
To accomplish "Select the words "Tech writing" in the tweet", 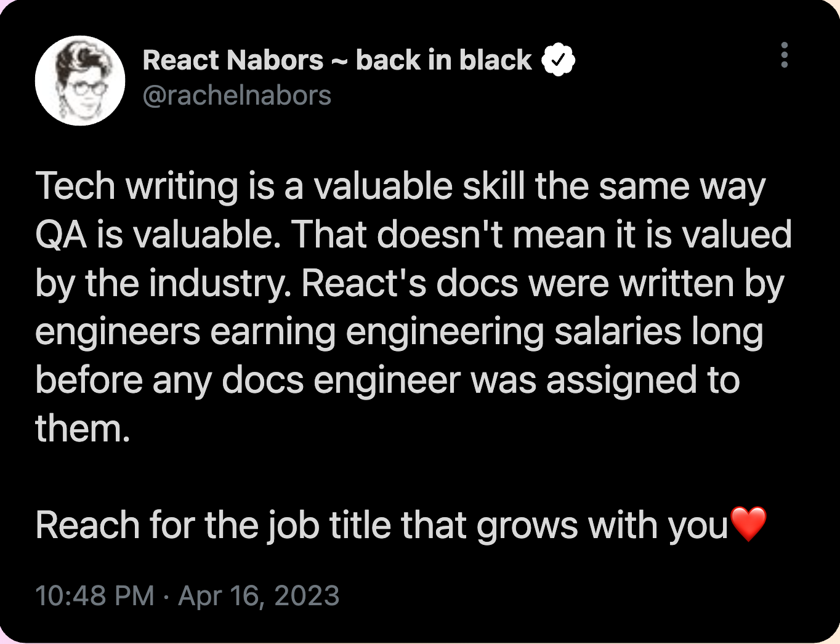I will [137, 187].
